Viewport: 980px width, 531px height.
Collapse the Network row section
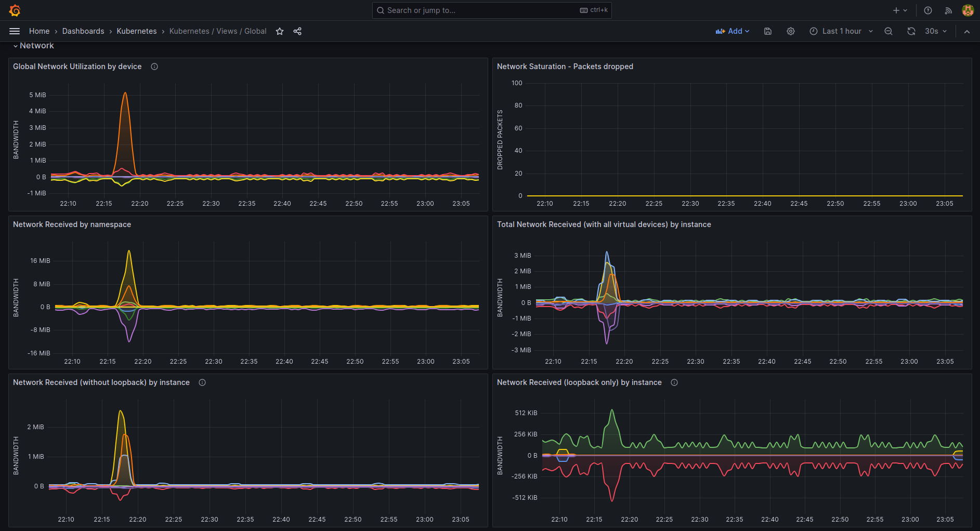click(16, 46)
